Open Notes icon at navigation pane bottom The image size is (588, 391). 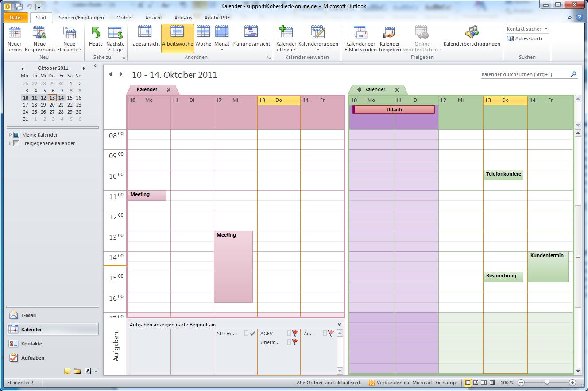tap(67, 371)
